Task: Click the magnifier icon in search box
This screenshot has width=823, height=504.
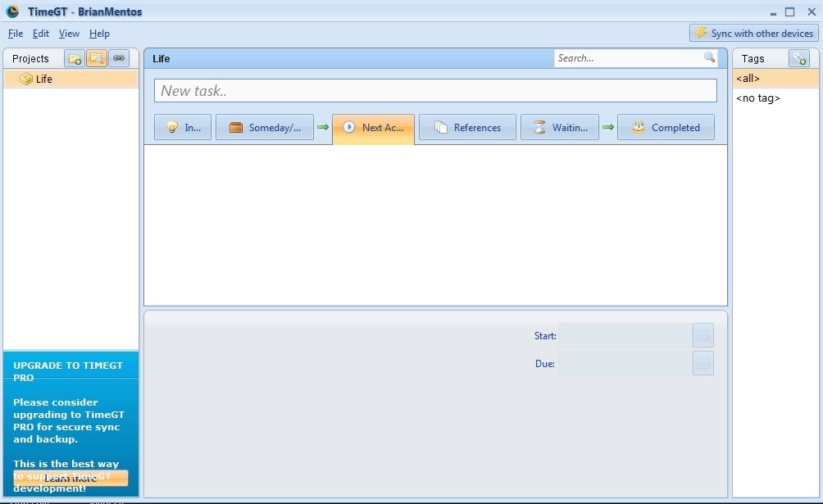Action: coord(709,57)
